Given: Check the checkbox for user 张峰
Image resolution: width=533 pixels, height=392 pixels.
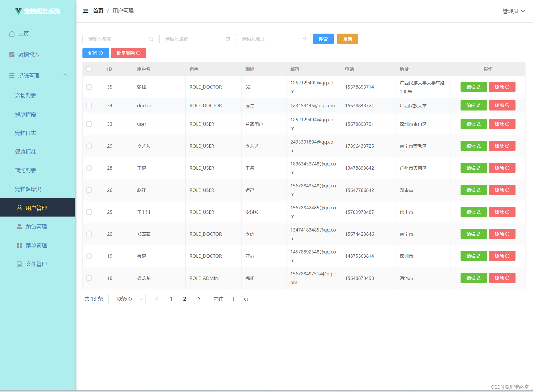Looking at the screenshot, I should pyautogui.click(x=89, y=87).
